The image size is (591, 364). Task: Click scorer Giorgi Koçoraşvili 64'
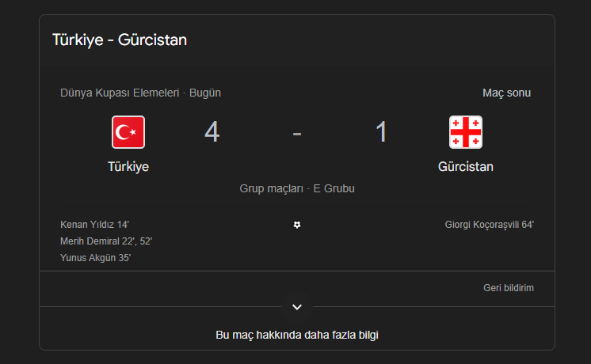click(x=490, y=225)
